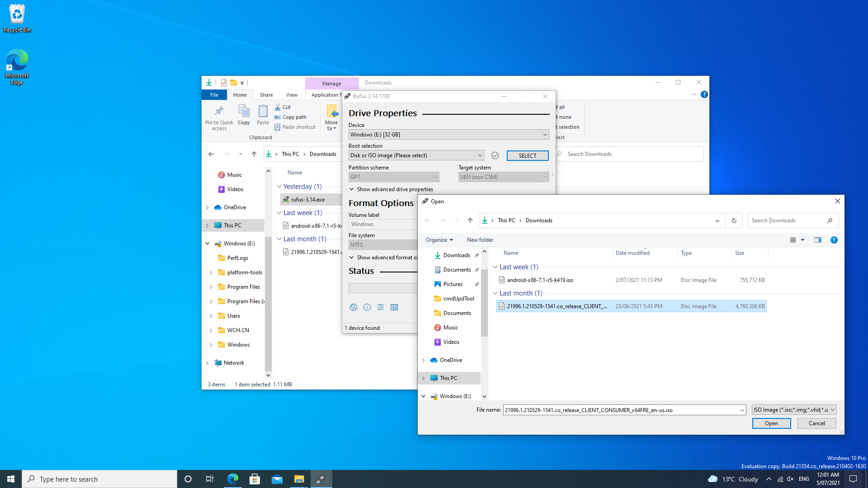
Task: Open Rufus settings sliders icon
Action: click(x=381, y=307)
